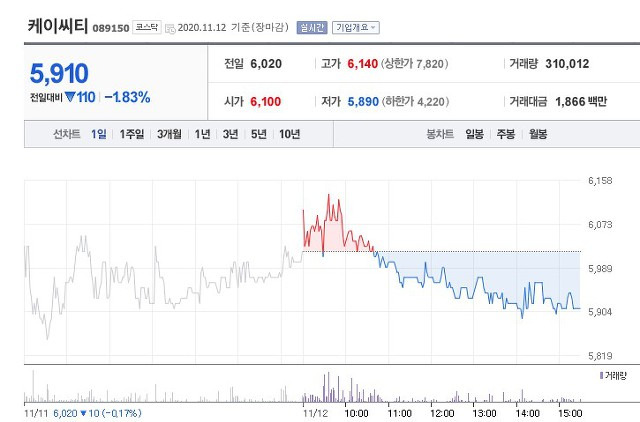
Task: Click the 11/12 date axis label
Action: [316, 413]
